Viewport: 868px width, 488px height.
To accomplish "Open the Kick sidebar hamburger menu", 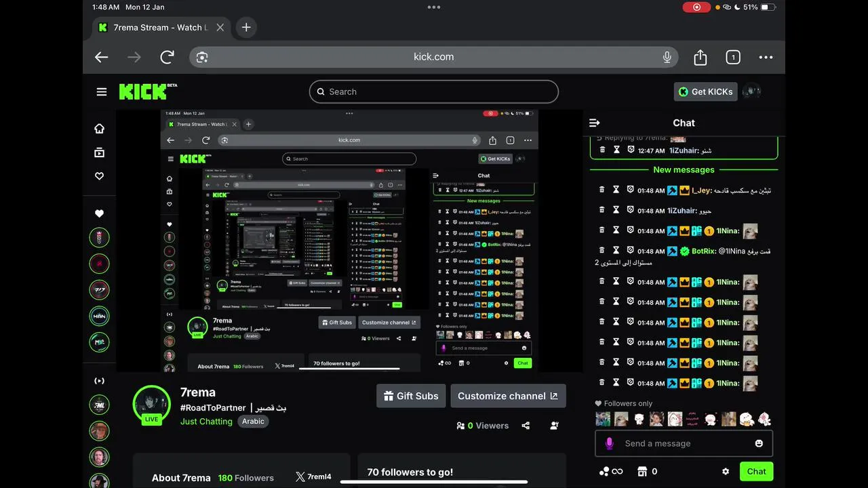I will pos(102,91).
